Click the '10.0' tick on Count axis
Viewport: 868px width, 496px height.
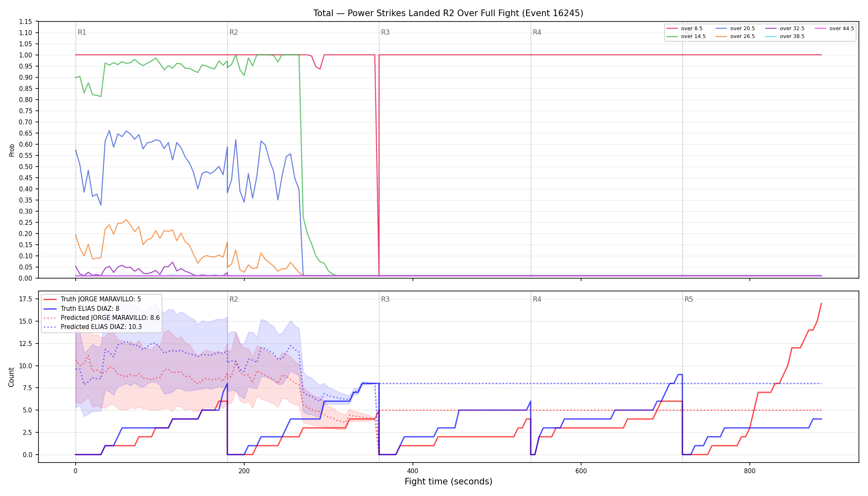(x=27, y=366)
